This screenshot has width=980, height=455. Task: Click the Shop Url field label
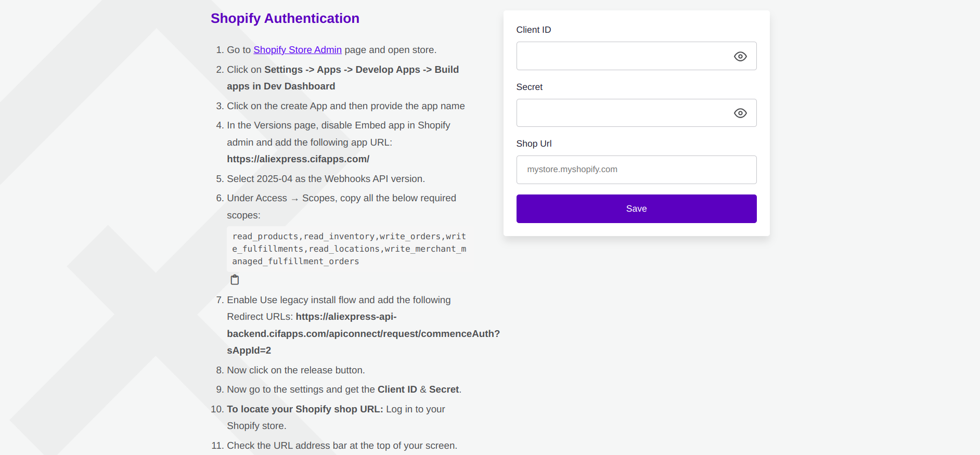click(x=534, y=144)
